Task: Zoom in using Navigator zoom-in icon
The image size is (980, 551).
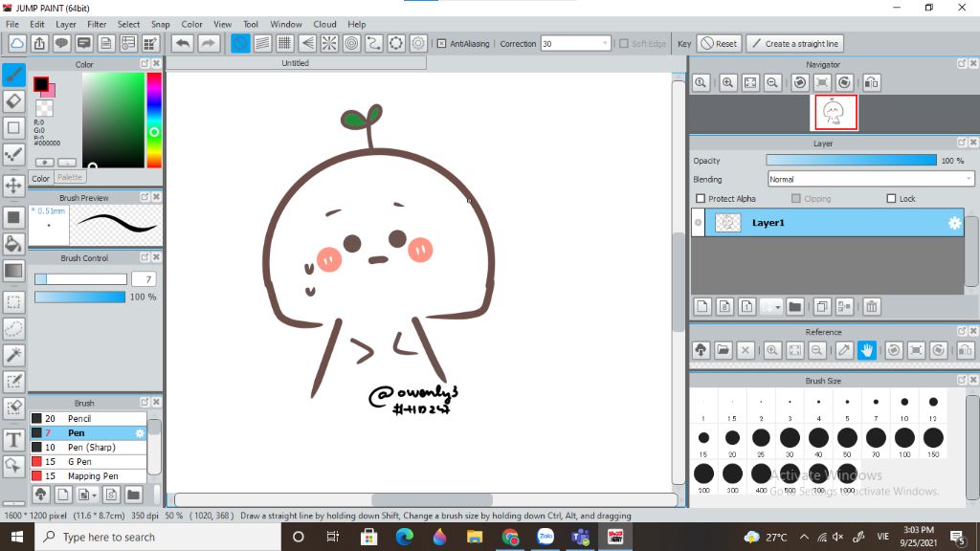Action: [728, 82]
